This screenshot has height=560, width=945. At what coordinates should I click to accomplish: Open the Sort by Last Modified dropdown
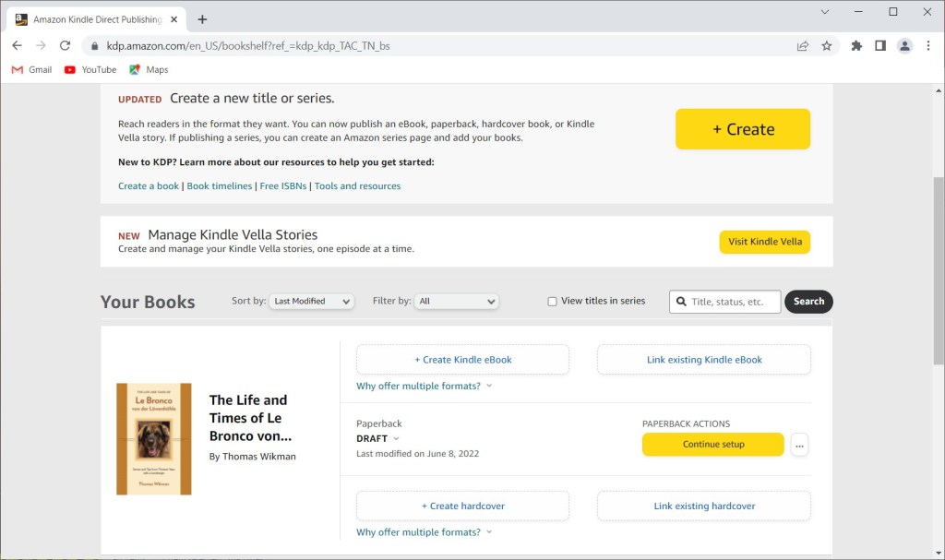[x=311, y=301]
